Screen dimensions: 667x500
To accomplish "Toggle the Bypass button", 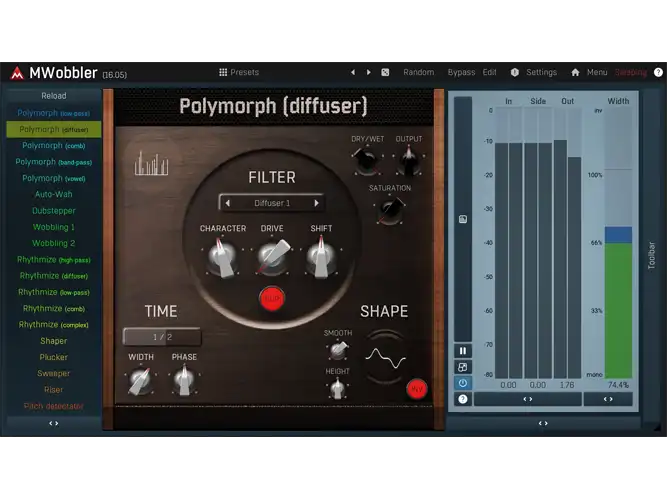I will (x=461, y=72).
